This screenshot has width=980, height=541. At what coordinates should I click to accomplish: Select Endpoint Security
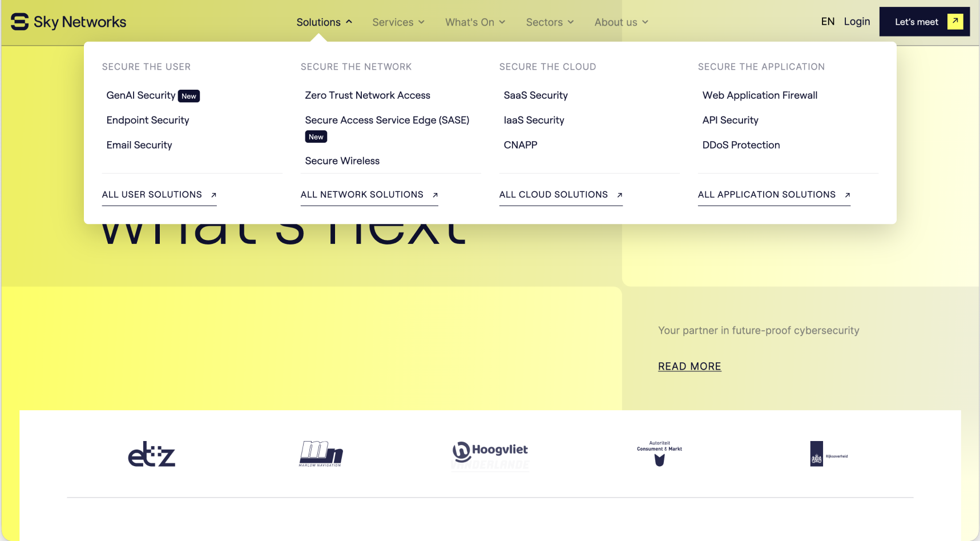(148, 120)
